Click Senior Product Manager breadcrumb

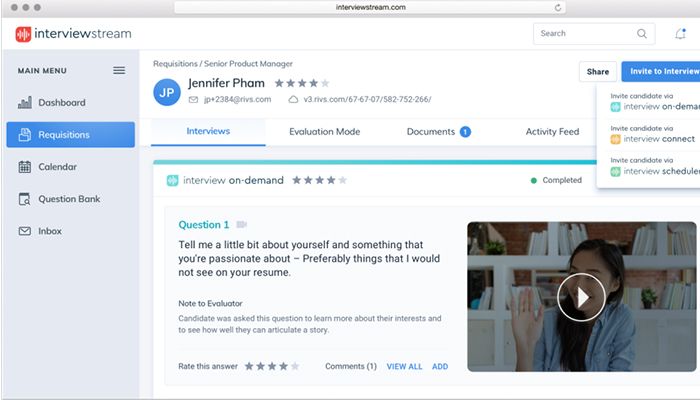248,64
